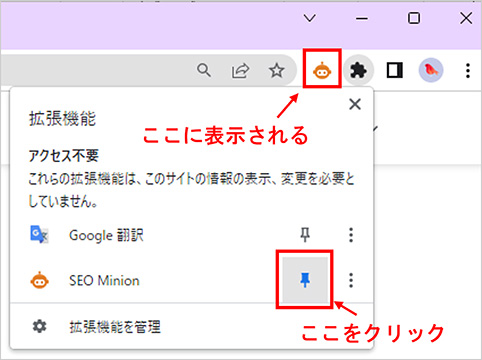This screenshot has height=360, width=482.
Task: Click the gear icon beside 拡張機能を管理
Action: (x=40, y=326)
